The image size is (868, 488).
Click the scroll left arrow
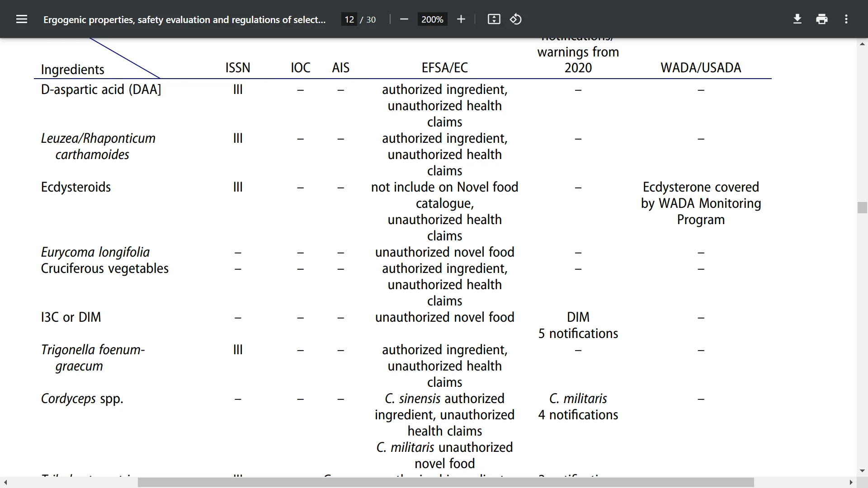click(x=5, y=483)
